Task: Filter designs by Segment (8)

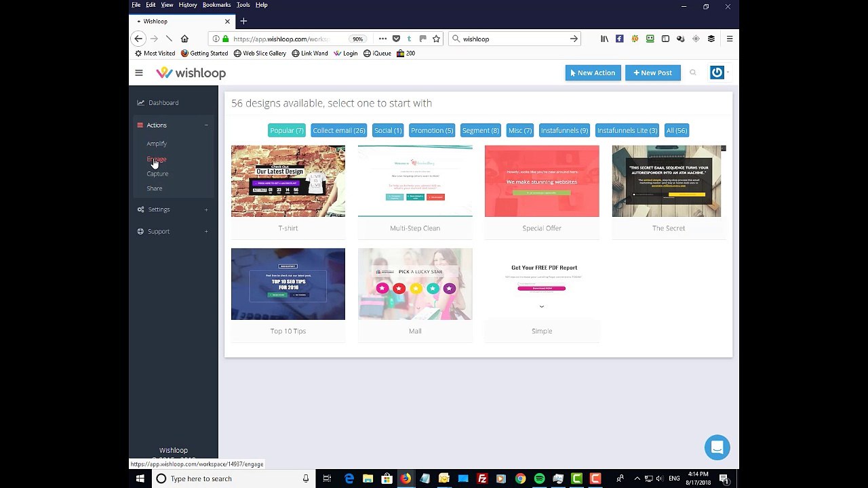Action: click(x=480, y=131)
